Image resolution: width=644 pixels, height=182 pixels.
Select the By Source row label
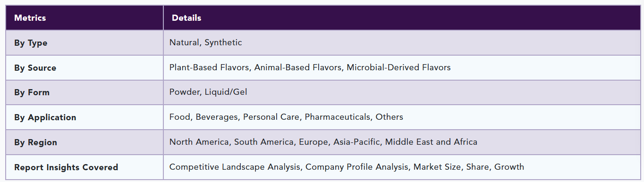(35, 68)
